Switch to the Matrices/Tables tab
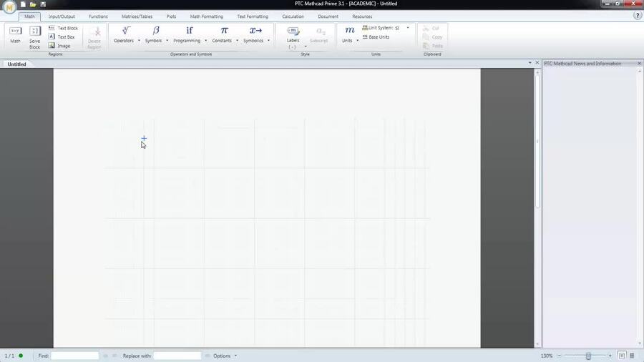This screenshot has height=362, width=644. [x=137, y=16]
